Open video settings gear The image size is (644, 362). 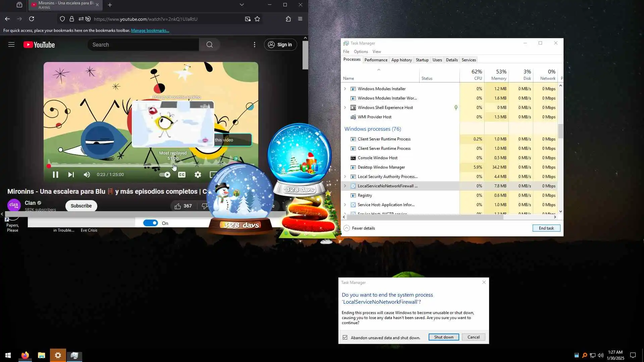point(198,175)
